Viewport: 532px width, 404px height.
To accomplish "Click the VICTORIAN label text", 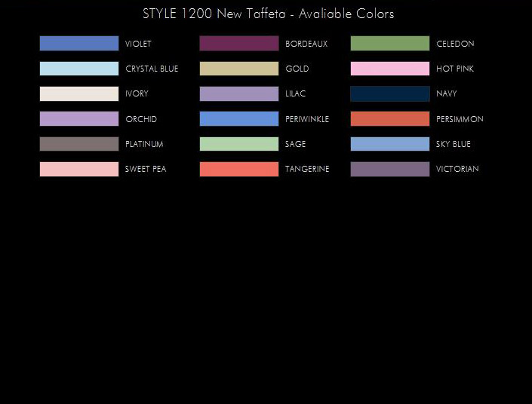I will [457, 169].
